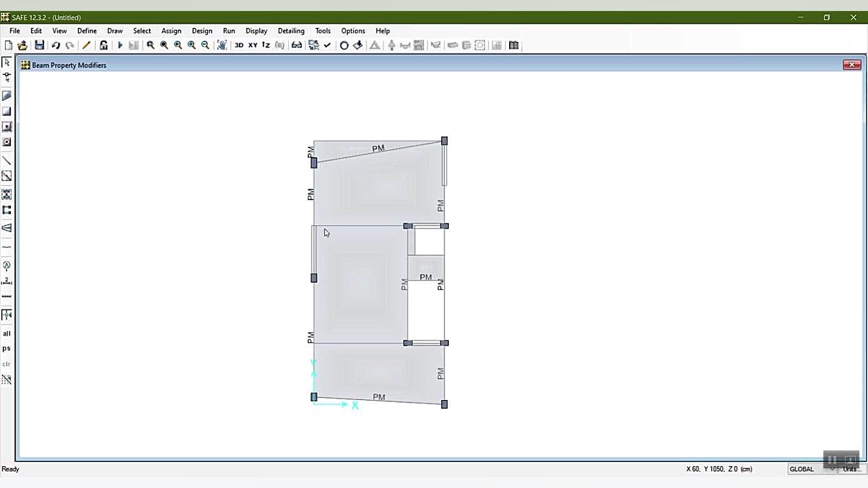Open the Draw menu
This screenshot has height=488, width=868.
115,30
